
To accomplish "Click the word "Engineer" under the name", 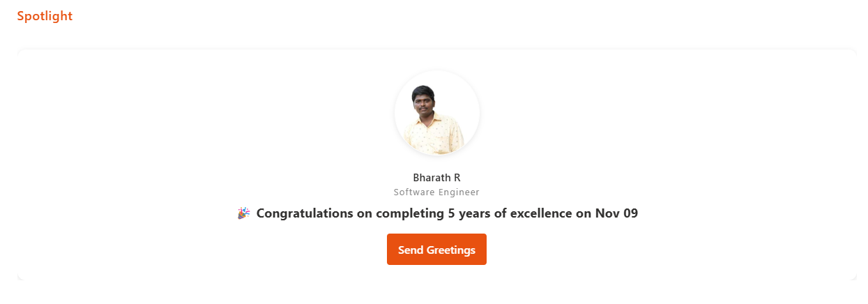I will point(459,192).
